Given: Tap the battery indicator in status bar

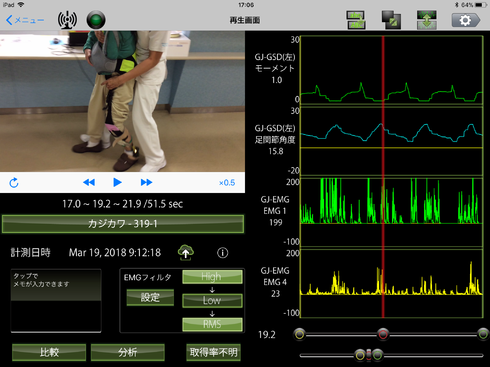Looking at the screenshot, I should [481, 5].
